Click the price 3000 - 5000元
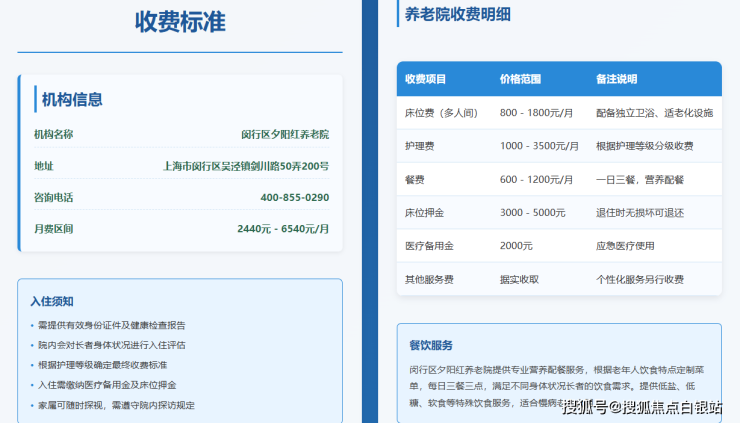The width and height of the screenshot is (740, 423). pyautogui.click(x=532, y=213)
